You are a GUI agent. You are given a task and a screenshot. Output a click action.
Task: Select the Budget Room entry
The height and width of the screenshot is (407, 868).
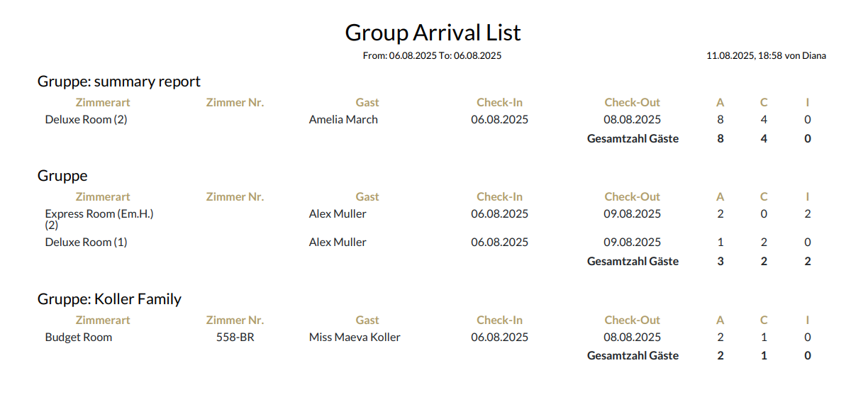(x=78, y=338)
